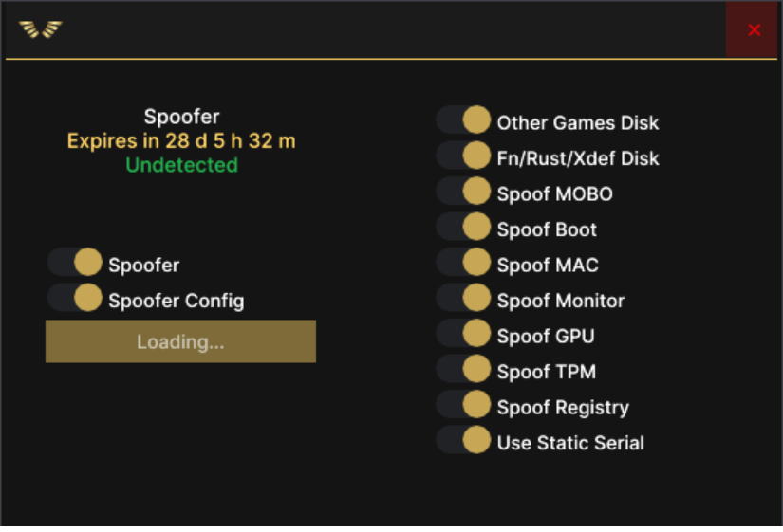The height and width of the screenshot is (532, 783).
Task: Toggle Spoof Monitor setting
Action: pos(464,299)
